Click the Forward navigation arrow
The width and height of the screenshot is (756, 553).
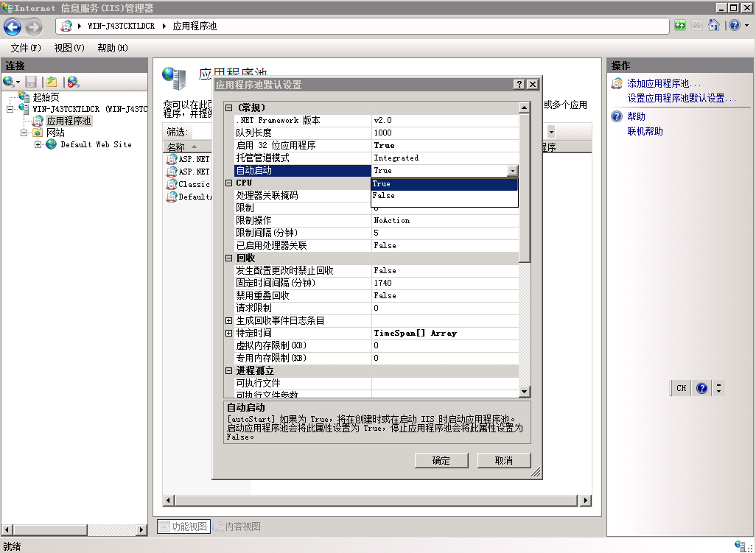[x=33, y=27]
